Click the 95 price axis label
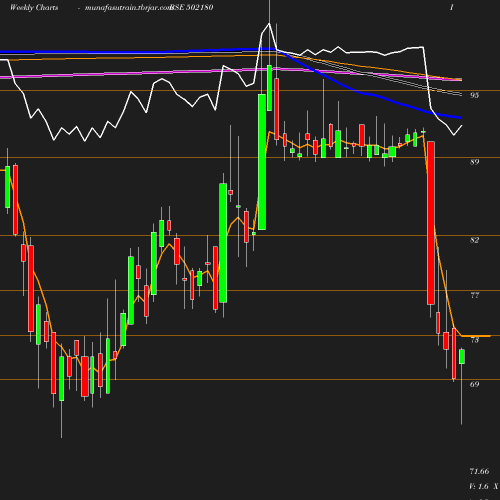 (x=474, y=95)
